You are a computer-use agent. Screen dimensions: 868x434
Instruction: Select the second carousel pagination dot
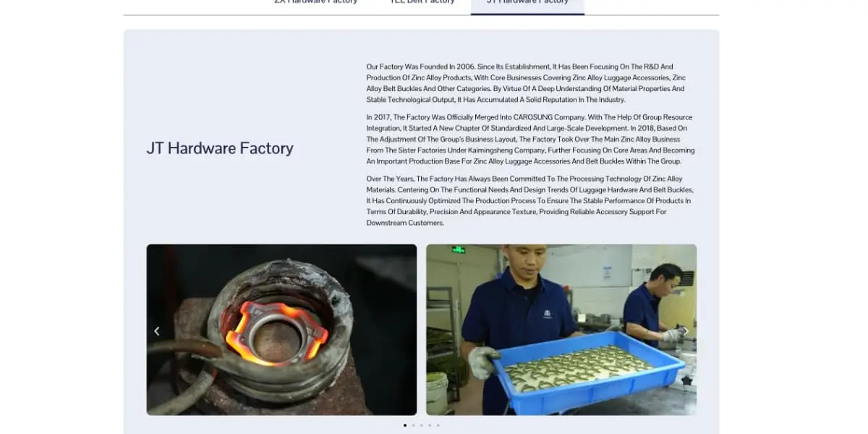point(413,425)
